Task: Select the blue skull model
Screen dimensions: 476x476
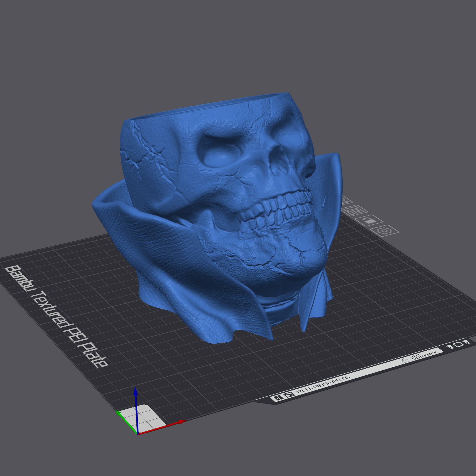Action: tap(218, 219)
